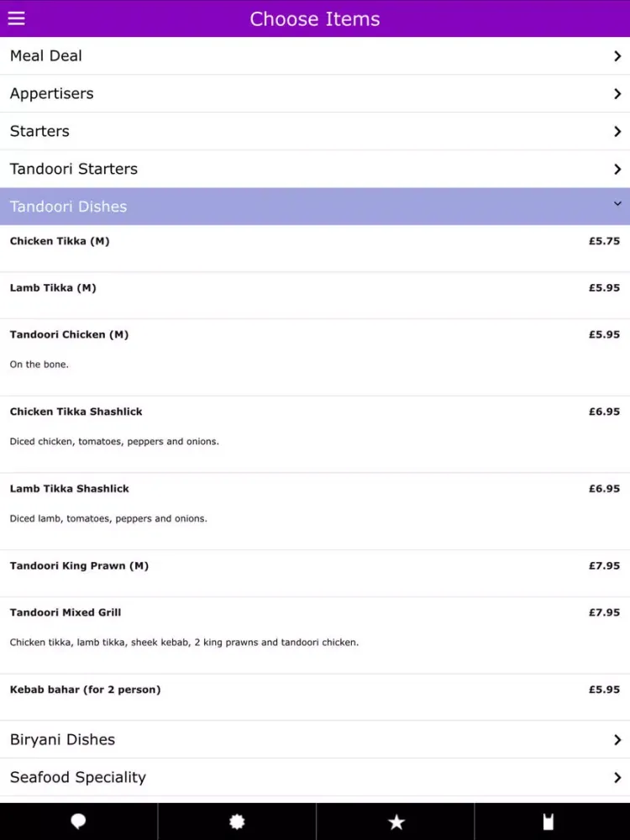Open the shopping bag icon in bottom bar
Image resolution: width=630 pixels, height=840 pixels.
click(x=548, y=822)
